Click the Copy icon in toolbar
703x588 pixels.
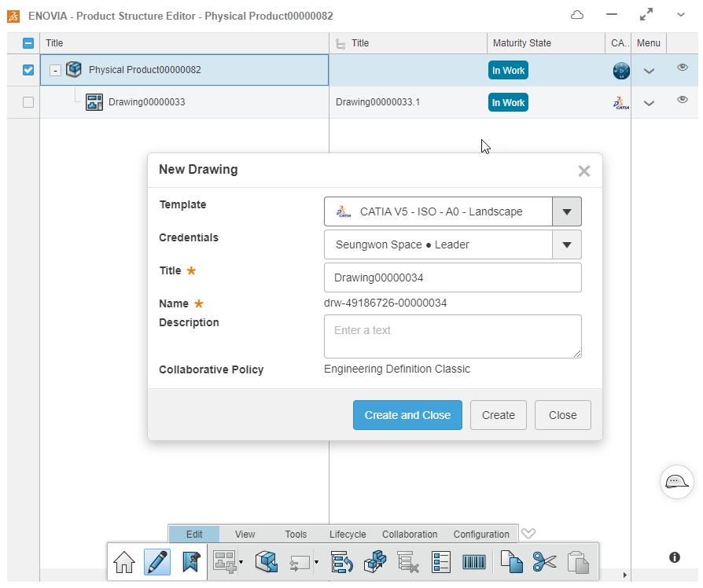coord(512,562)
